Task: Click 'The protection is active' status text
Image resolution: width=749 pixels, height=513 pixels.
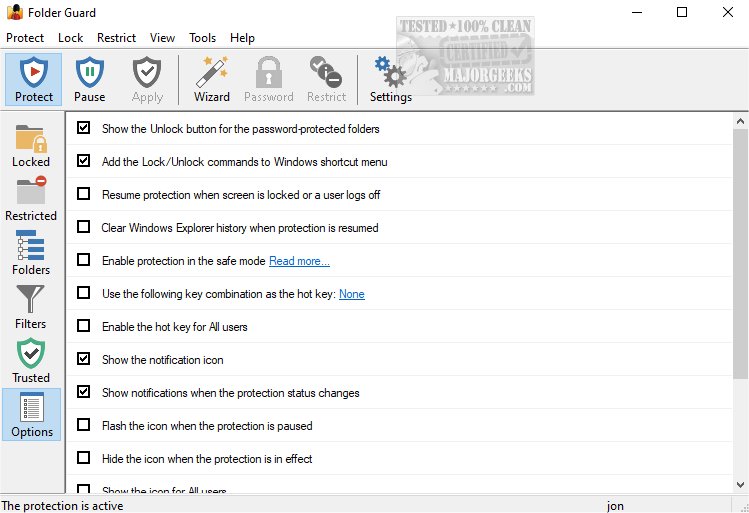Action: 63,506
